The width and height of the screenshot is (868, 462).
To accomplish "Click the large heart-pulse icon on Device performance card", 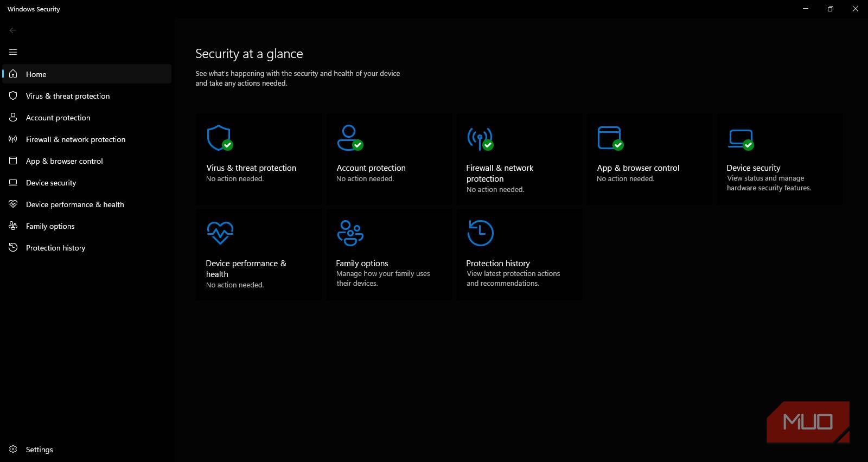I will point(220,233).
